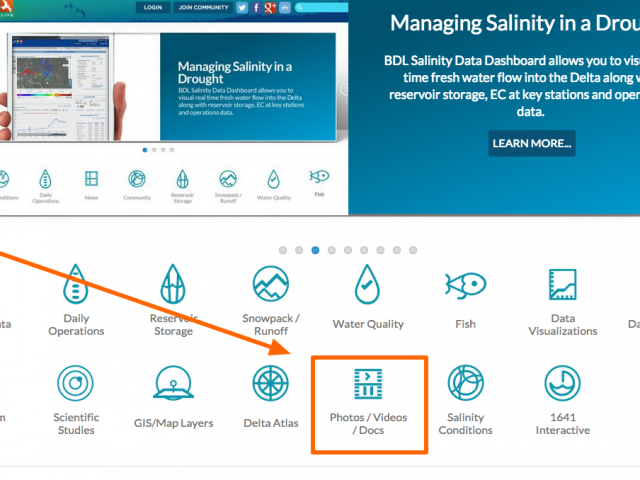The width and height of the screenshot is (640, 480).
Task: Click small Community icon in website preview
Action: (137, 179)
